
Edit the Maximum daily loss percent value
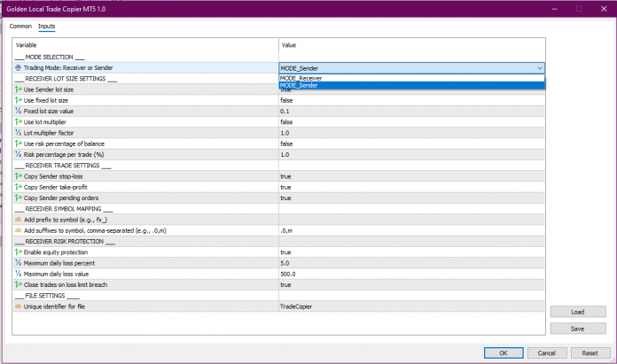click(285, 262)
